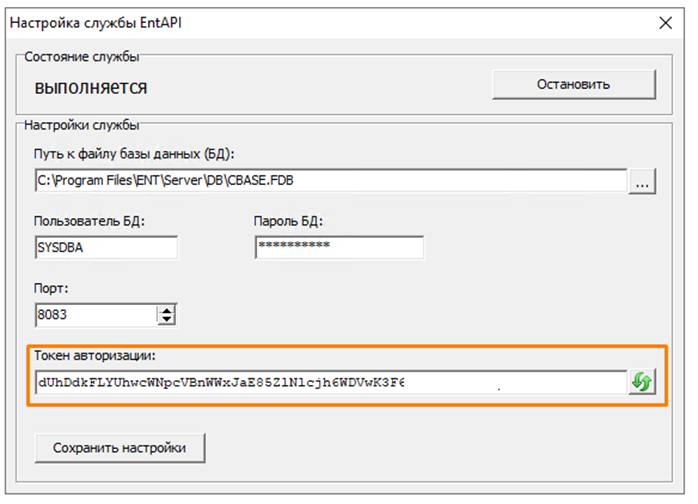This screenshot has width=698, height=504.
Task: Decrease port value with down arrow
Action: pyautogui.click(x=167, y=320)
